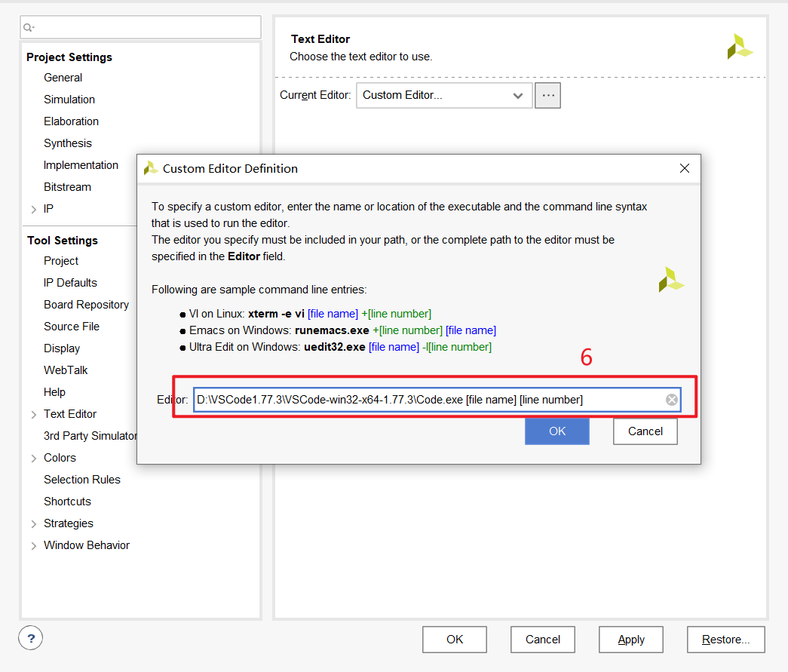
Task: Click the 'xterm -e vi' sample command text
Action: [277, 315]
